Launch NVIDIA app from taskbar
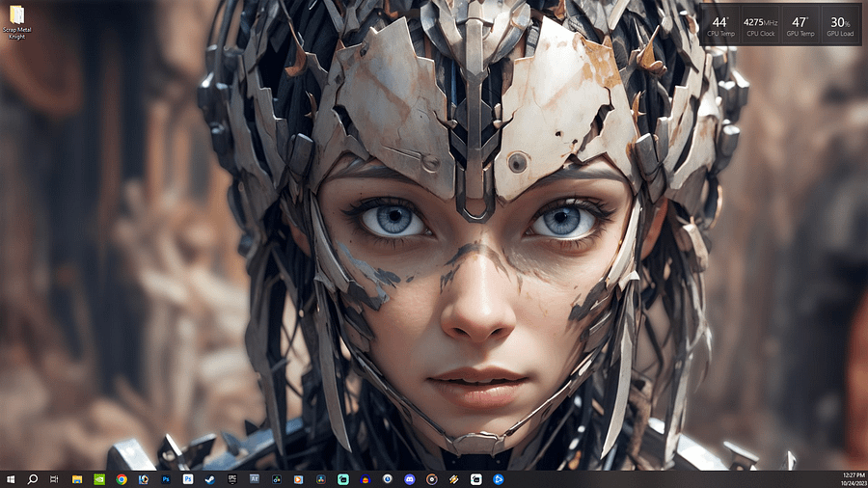This screenshot has height=488, width=868. [x=99, y=479]
